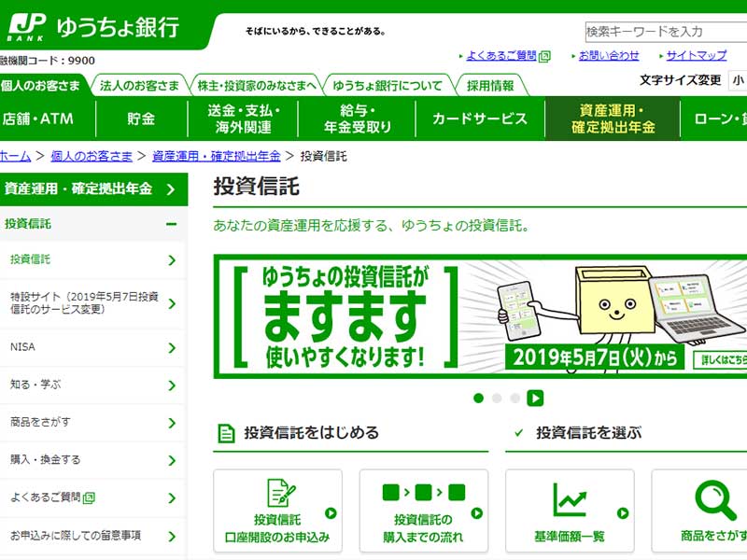The width and height of the screenshot is (747, 560).
Task: Open the 資産運用・確定拠出年金 menu
Action: pyautogui.click(x=613, y=119)
